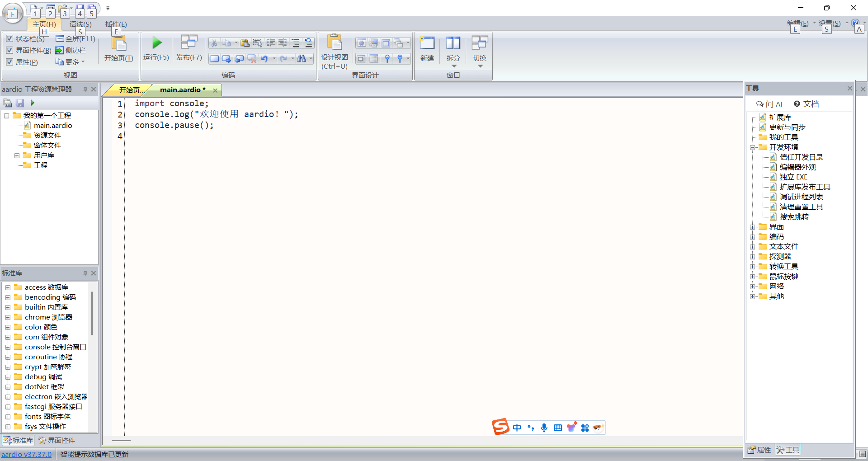The image size is (868, 461).
Task: Toggle the 界面控件(B) checkbox
Action: click(9, 50)
